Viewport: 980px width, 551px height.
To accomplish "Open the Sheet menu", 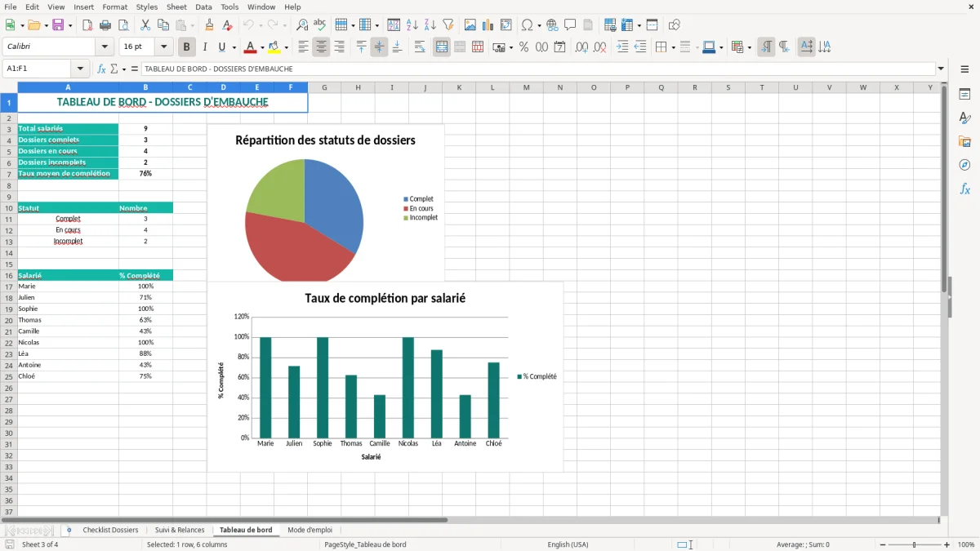I will [x=176, y=7].
